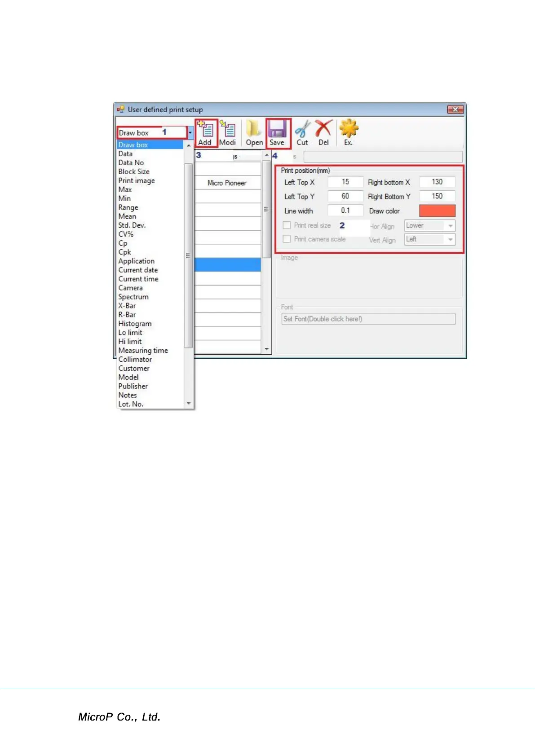The width and height of the screenshot is (535, 756).
Task: Select Max in the list
Action: click(150, 189)
